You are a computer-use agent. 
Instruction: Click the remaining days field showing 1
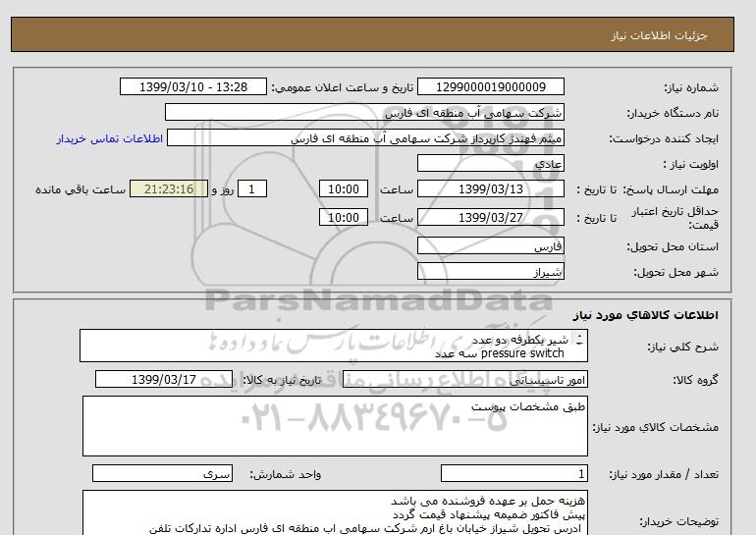[251, 188]
